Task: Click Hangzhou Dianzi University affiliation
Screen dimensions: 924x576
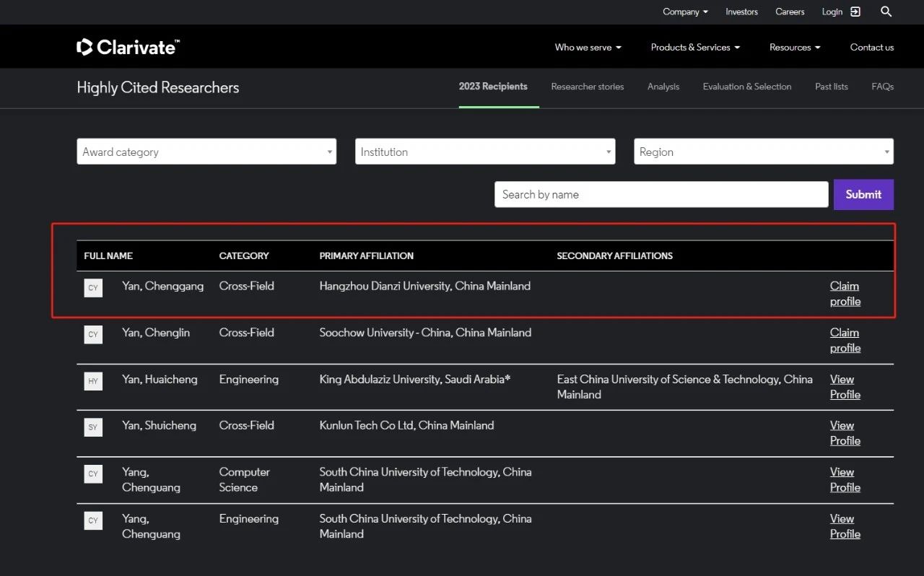Action: point(425,286)
